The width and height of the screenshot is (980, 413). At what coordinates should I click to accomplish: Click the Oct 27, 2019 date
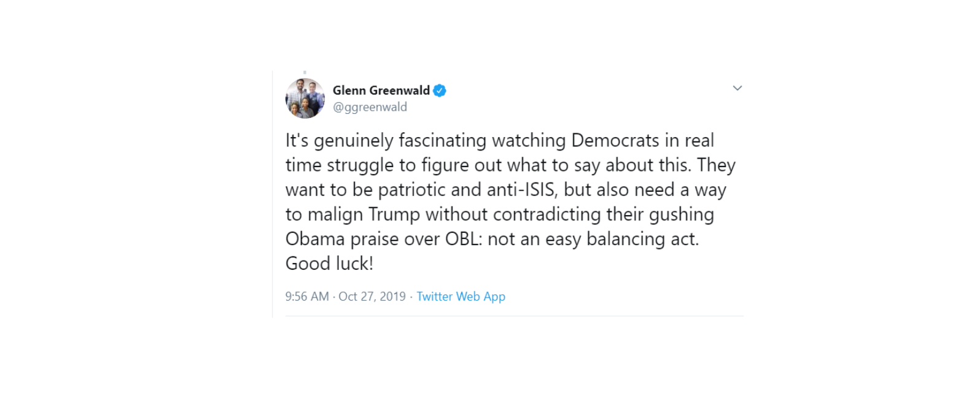[372, 297]
